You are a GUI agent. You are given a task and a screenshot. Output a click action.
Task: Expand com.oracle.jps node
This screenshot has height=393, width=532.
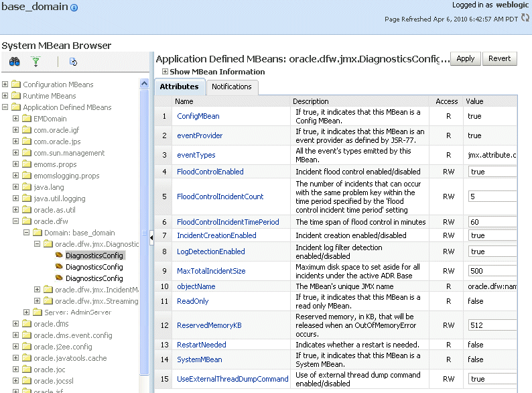coord(15,141)
